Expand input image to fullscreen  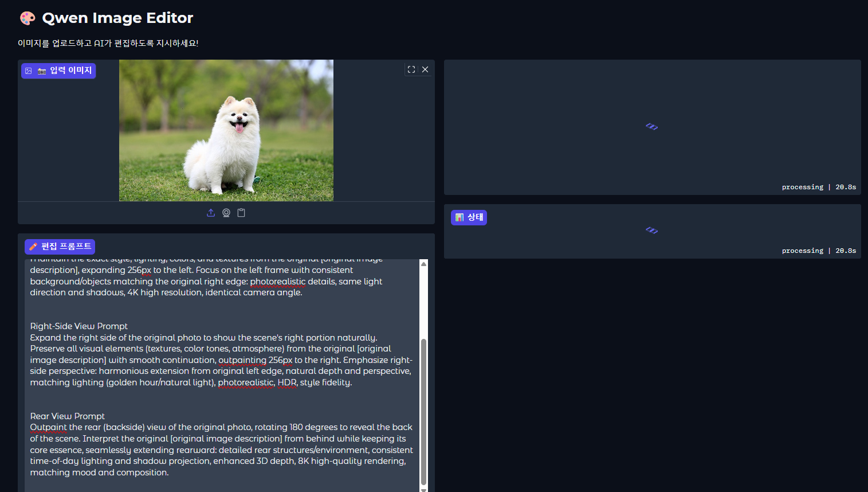[x=411, y=69]
